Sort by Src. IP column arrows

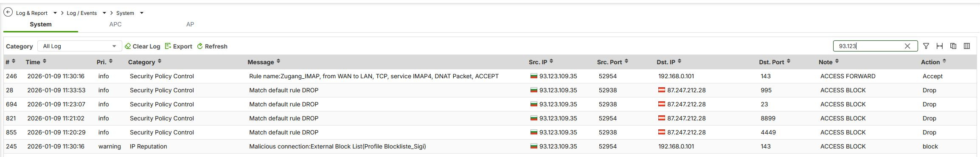[x=551, y=62]
